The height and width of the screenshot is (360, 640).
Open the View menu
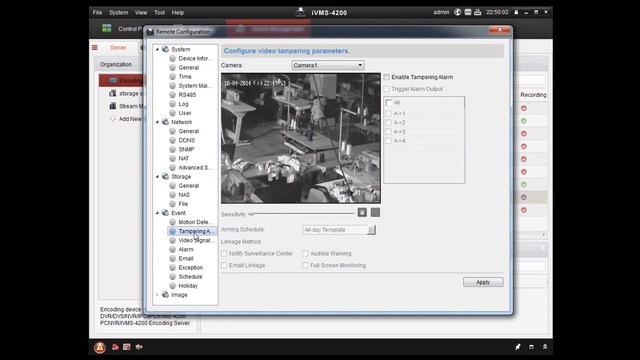point(141,13)
